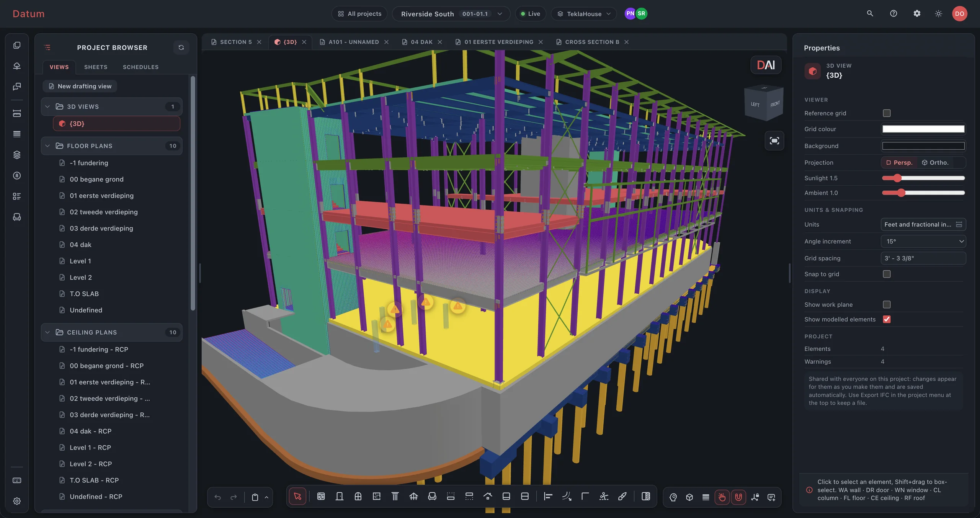Switch projection to Ortho.
980x518 pixels.
tap(935, 163)
